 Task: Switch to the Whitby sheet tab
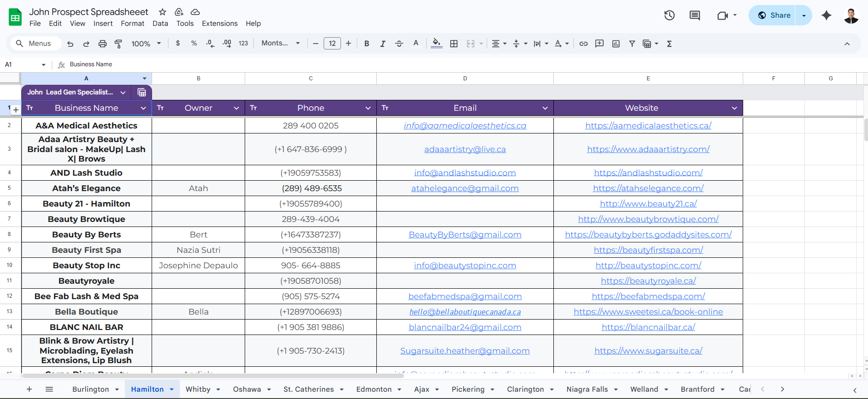tap(198, 389)
